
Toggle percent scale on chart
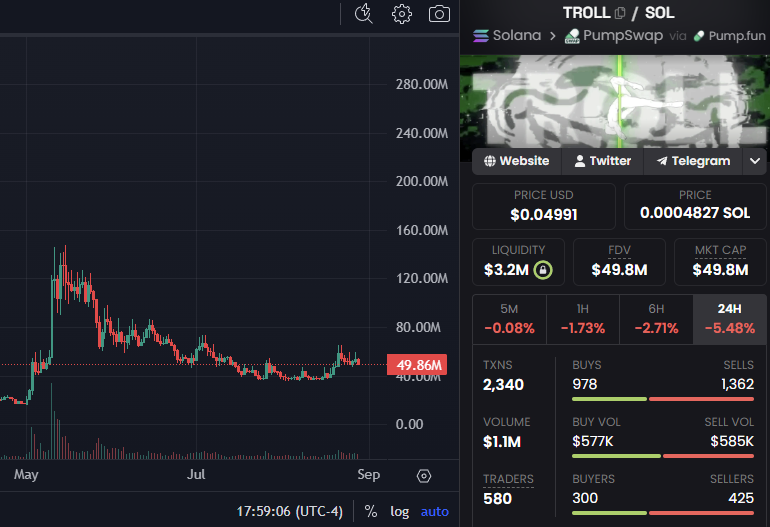371,511
